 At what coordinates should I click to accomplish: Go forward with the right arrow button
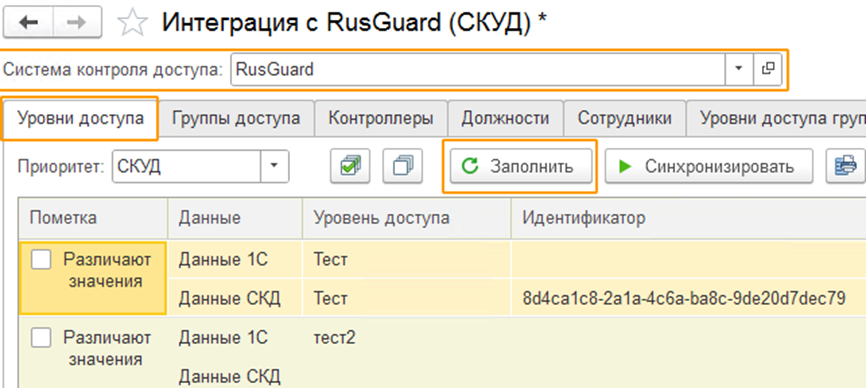coord(77,23)
